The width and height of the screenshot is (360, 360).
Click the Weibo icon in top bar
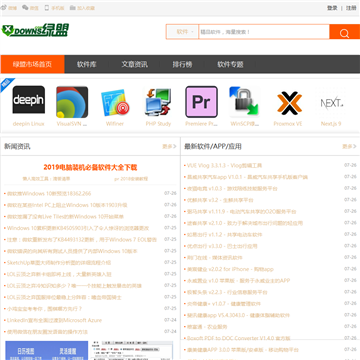(x=4, y=7)
